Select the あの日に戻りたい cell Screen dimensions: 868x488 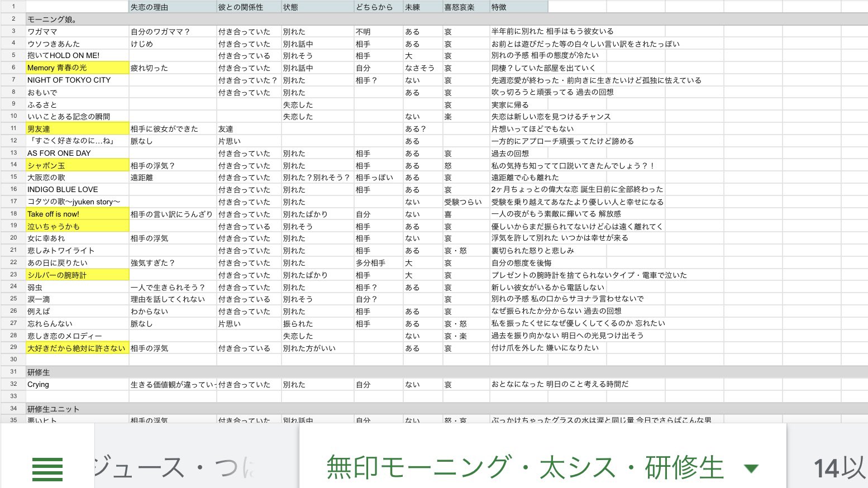coord(77,262)
